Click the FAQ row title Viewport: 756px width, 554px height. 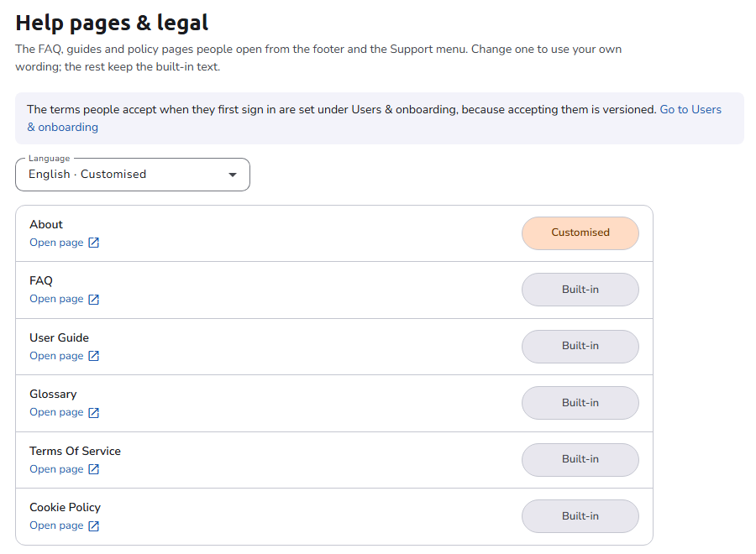pos(41,281)
